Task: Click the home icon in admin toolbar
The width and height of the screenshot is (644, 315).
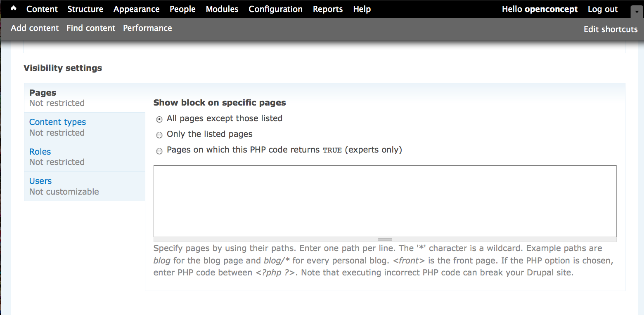Action: click(14, 9)
